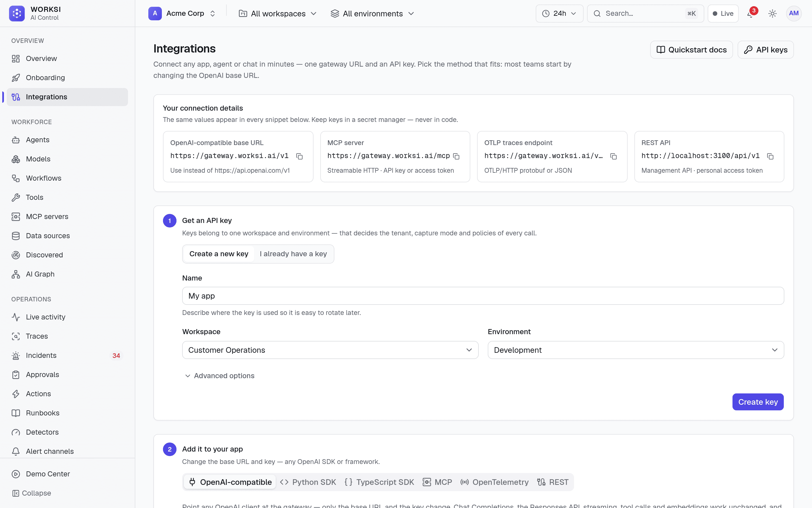Open the AM user avatar menu
812x508 pixels.
click(794, 14)
